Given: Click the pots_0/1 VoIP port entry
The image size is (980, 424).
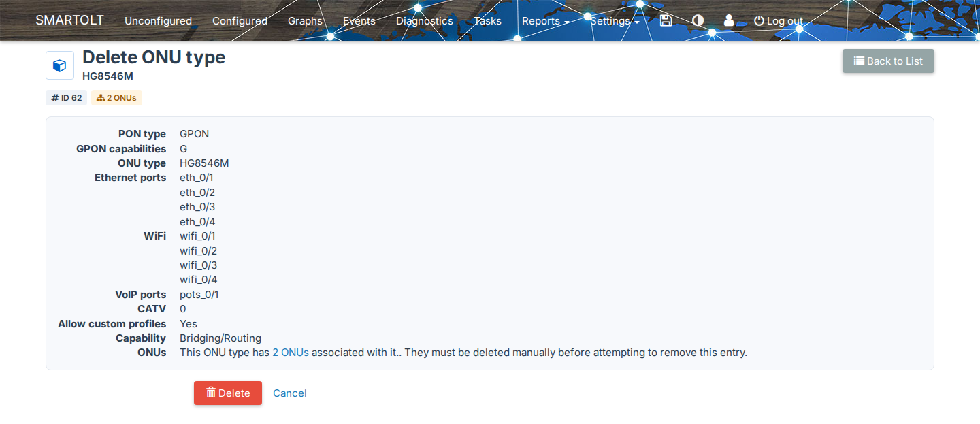Looking at the screenshot, I should click(199, 295).
